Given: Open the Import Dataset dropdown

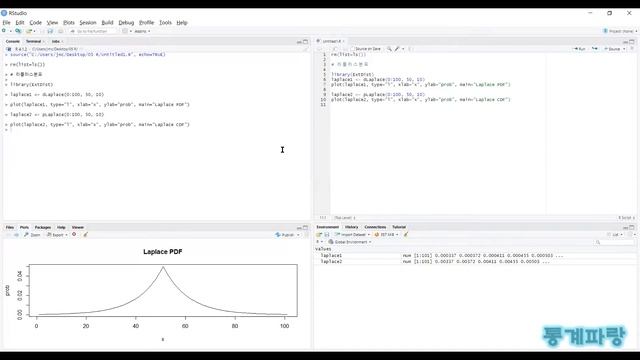Looking at the screenshot, I should (352, 235).
